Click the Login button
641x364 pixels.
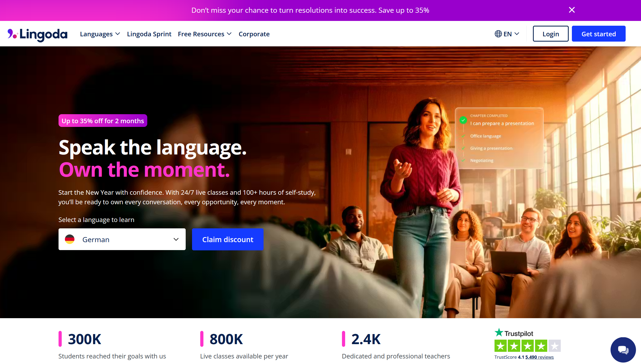point(551,34)
